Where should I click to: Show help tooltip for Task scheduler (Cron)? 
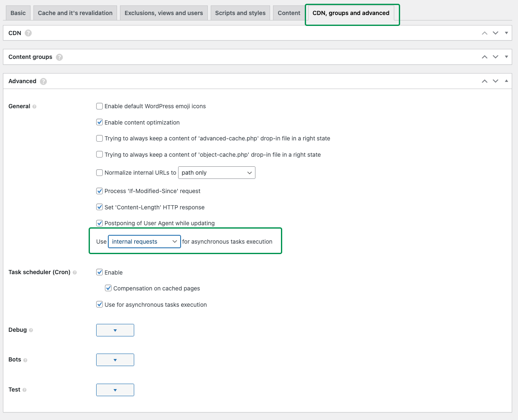[x=75, y=272]
